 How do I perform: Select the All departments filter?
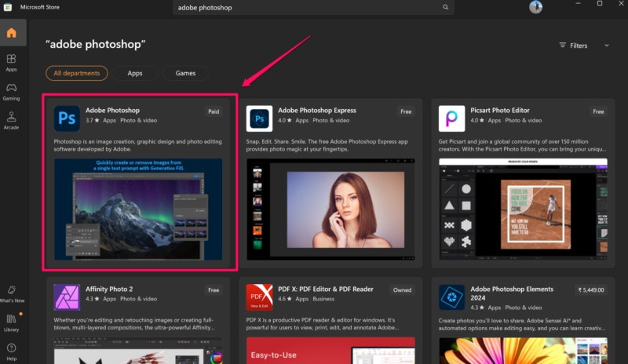point(77,73)
